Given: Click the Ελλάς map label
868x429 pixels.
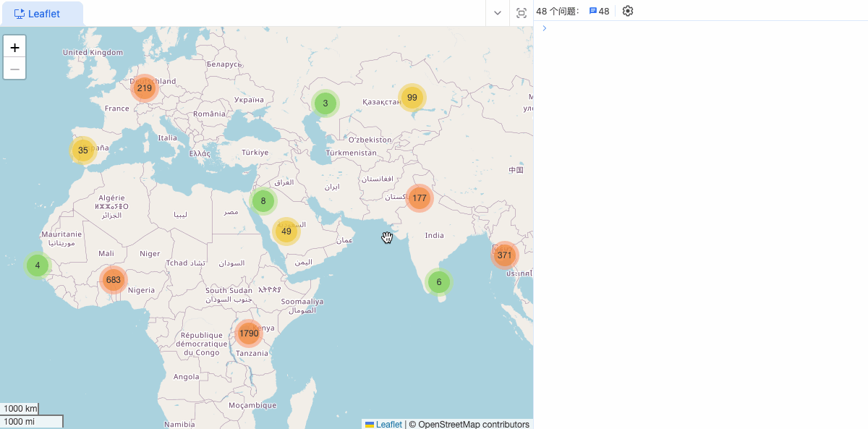Looking at the screenshot, I should coord(200,153).
